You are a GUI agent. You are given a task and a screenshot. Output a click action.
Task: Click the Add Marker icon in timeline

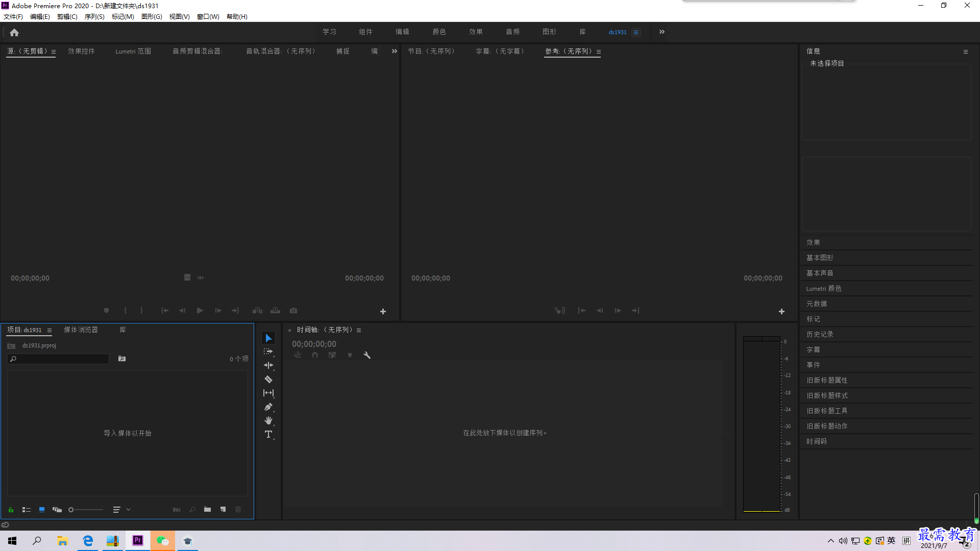click(x=350, y=355)
